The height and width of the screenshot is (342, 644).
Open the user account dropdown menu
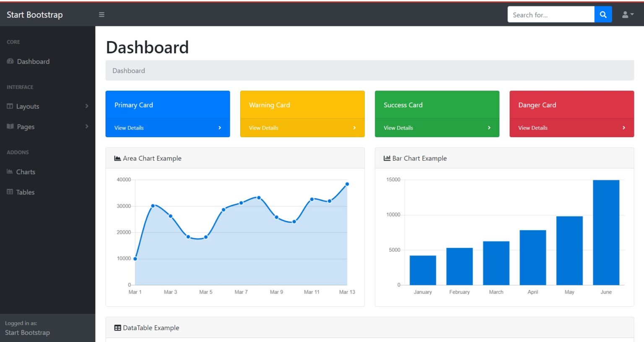click(x=627, y=14)
